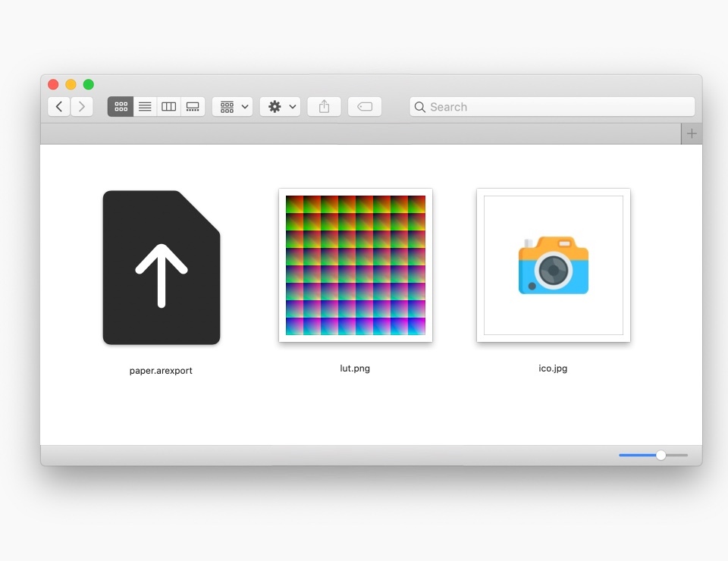The height and width of the screenshot is (561, 728).
Task: Switch to icon view
Action: pyautogui.click(x=121, y=107)
